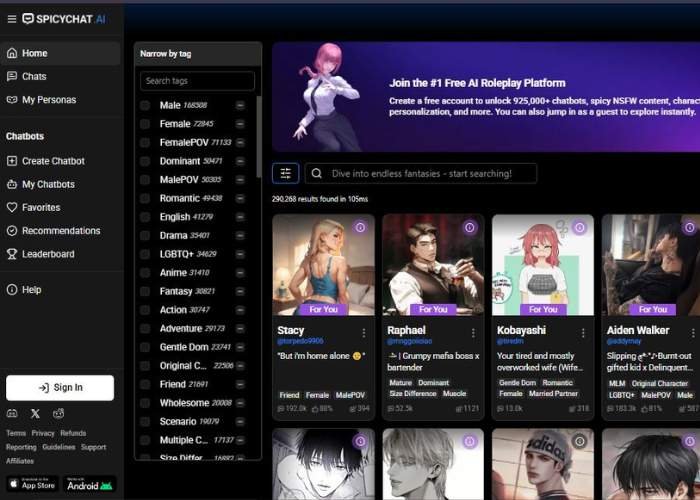Open the X (Twitter) social icon
700x500 pixels.
36,413
